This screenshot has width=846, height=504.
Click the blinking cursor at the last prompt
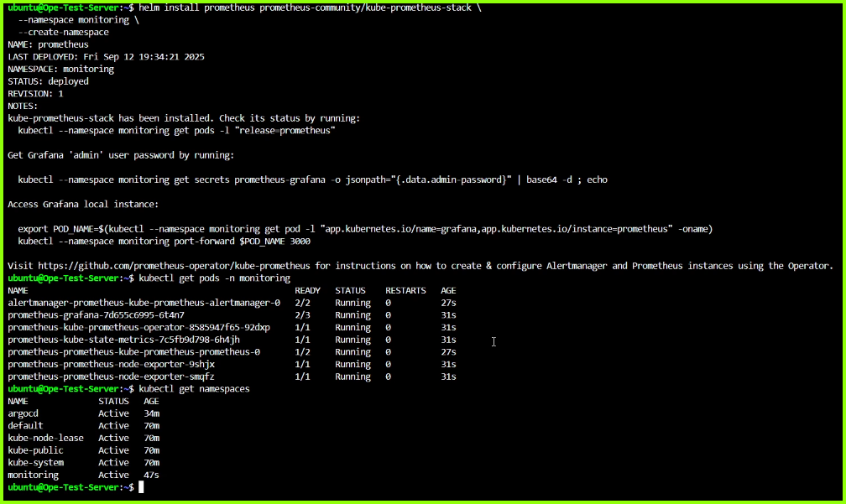(x=142, y=487)
